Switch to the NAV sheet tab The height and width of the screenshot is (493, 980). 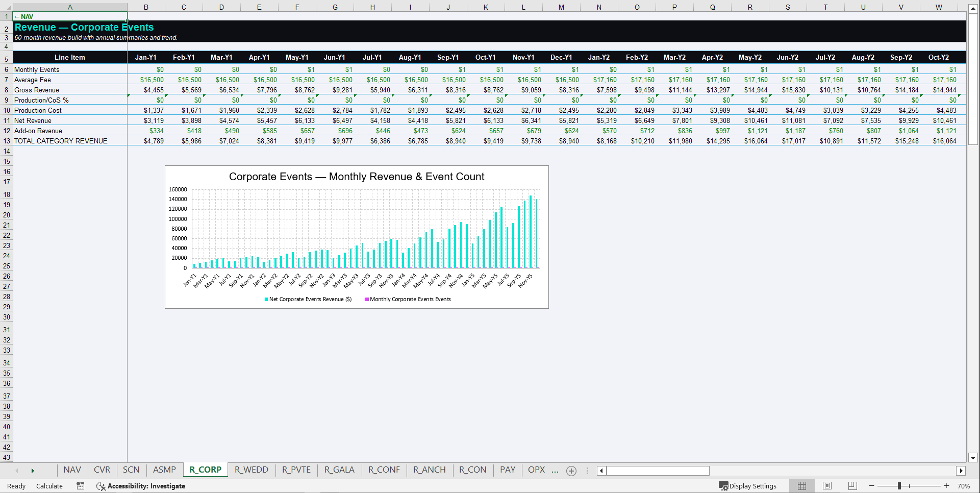(72, 470)
